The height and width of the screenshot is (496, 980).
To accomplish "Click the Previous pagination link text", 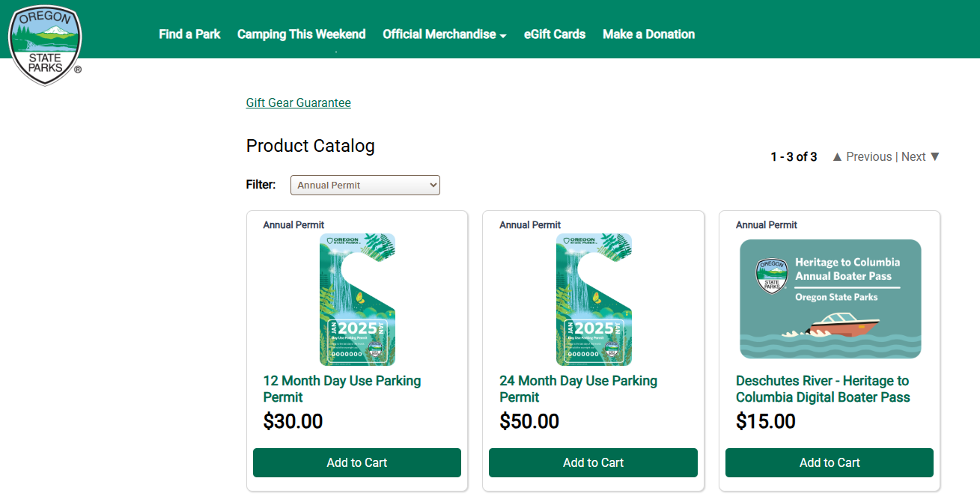I will click(868, 157).
